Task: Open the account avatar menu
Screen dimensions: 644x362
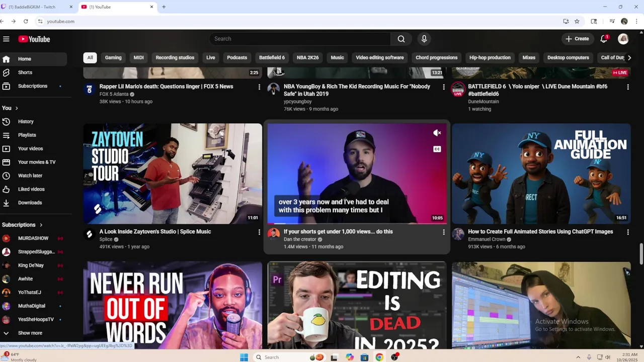Action: [x=623, y=39]
